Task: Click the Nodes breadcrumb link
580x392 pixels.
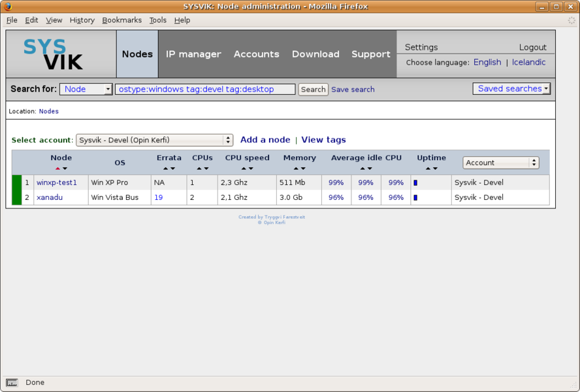Action: 49,111
